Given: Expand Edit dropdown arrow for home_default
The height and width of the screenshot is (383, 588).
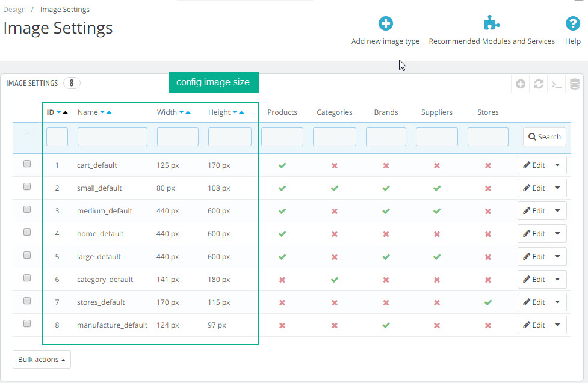Looking at the screenshot, I should click(x=558, y=233).
